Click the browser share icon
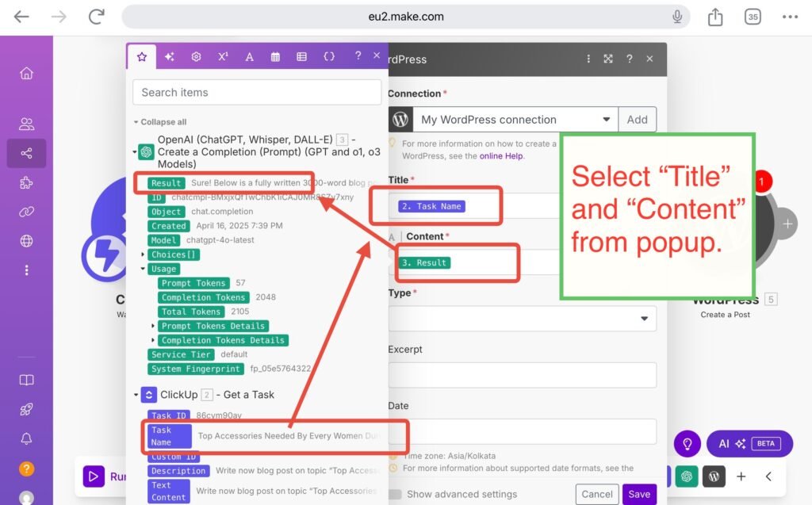 pyautogui.click(x=715, y=17)
